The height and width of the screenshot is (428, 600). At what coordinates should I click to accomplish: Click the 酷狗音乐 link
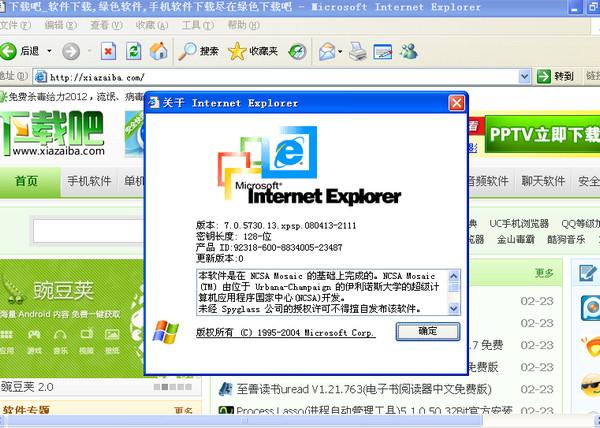click(566, 240)
